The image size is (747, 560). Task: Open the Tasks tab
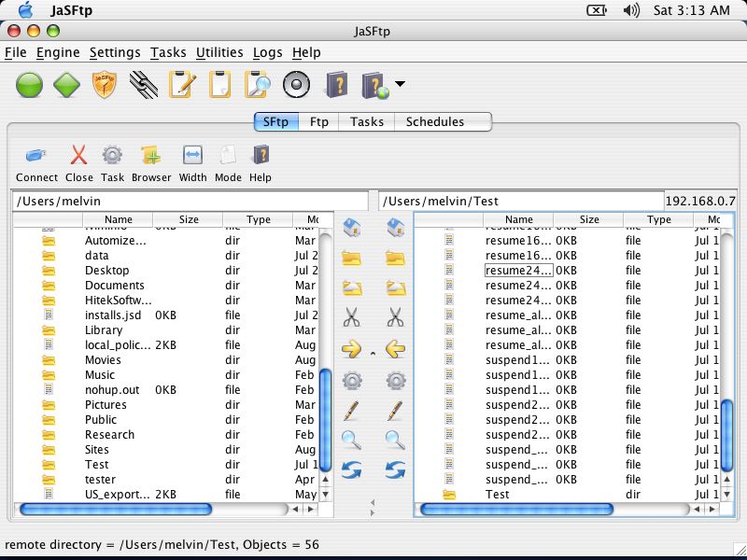pyautogui.click(x=366, y=122)
